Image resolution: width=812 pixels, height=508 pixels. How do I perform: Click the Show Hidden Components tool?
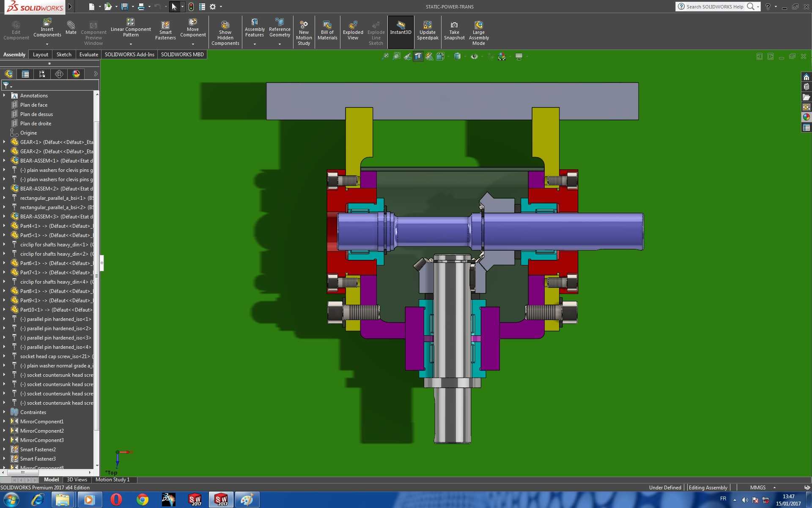tap(225, 33)
